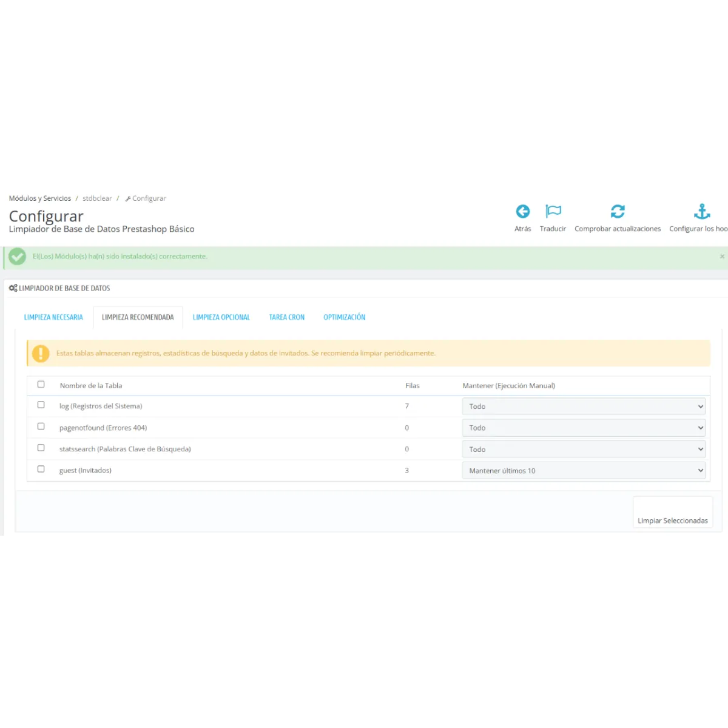Viewport: 728px width, 728px height.
Task: Click the Configurar breadcrumb entry
Action: pos(146,198)
